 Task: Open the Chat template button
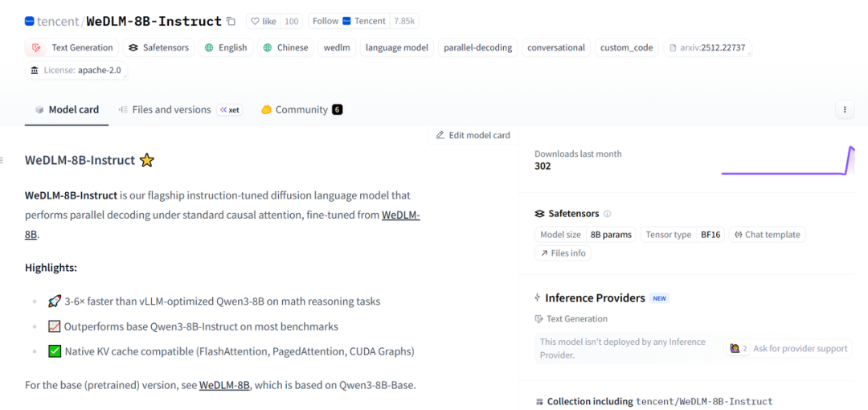(766, 234)
